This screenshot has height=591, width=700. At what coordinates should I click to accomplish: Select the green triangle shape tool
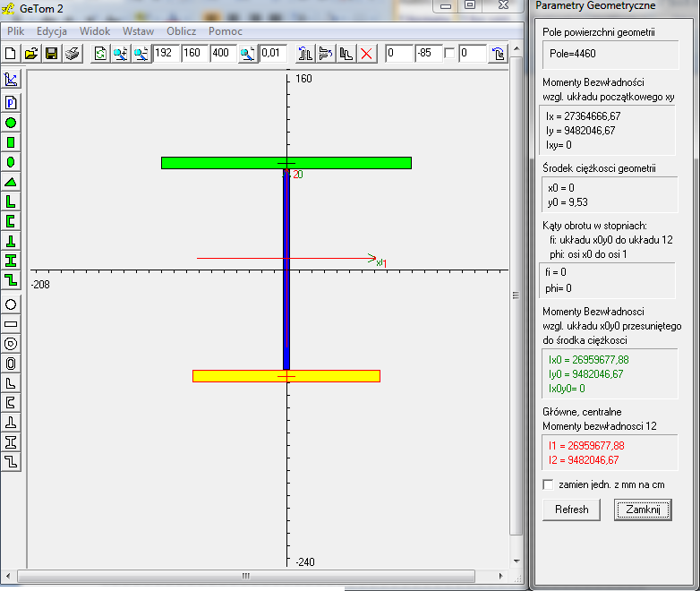[x=11, y=182]
